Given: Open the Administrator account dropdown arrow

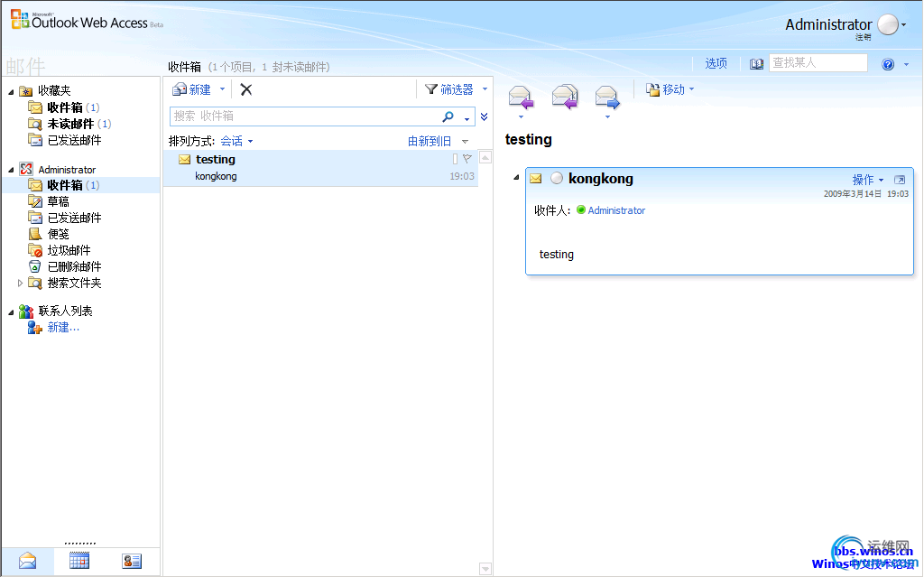Looking at the screenshot, I should [x=904, y=24].
